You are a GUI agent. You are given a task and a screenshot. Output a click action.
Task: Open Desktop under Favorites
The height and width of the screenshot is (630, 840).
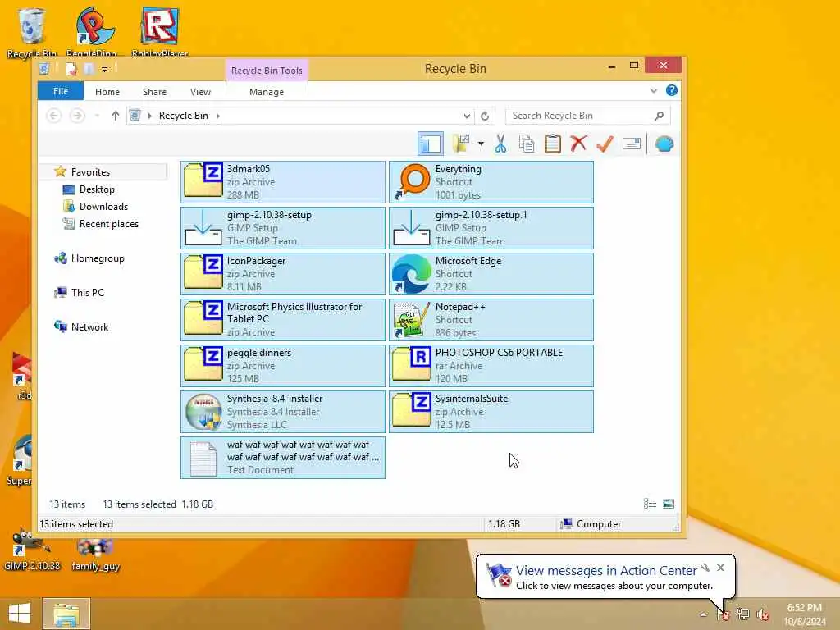coord(97,189)
